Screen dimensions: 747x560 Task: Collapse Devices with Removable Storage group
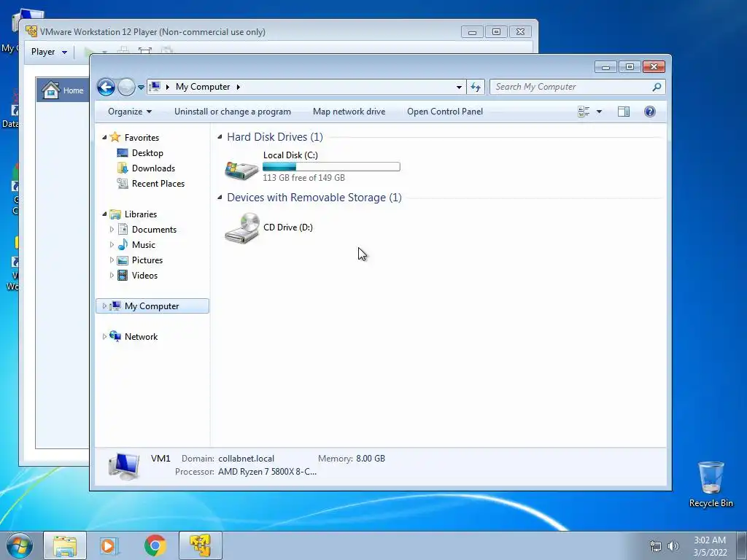pyautogui.click(x=220, y=198)
